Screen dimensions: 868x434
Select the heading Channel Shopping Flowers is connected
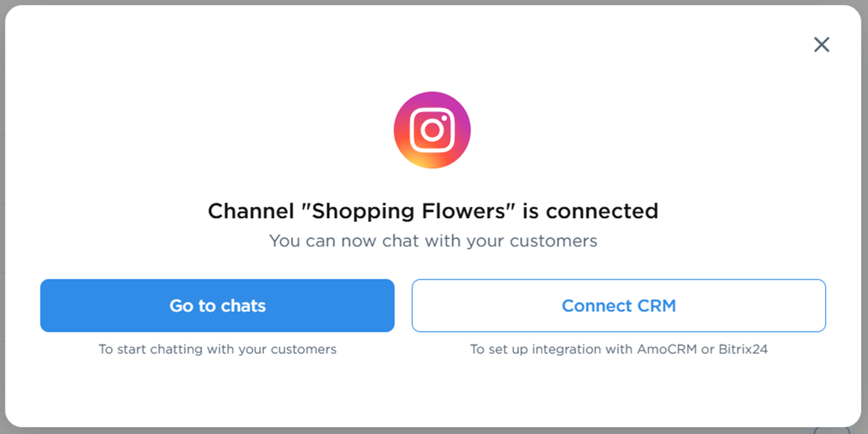tap(433, 210)
